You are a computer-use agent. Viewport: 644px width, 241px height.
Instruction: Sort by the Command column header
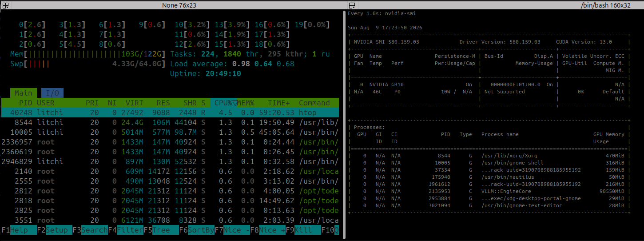point(314,103)
